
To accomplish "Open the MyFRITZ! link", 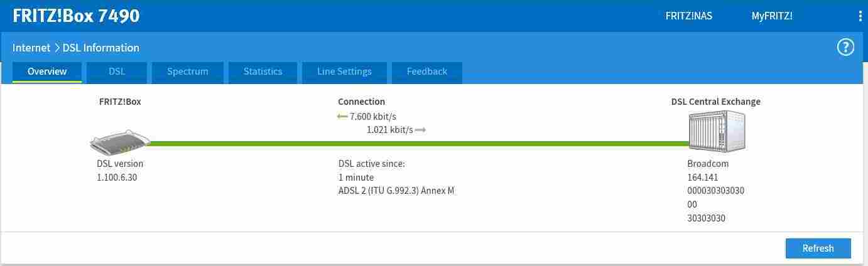I will 772,16.
